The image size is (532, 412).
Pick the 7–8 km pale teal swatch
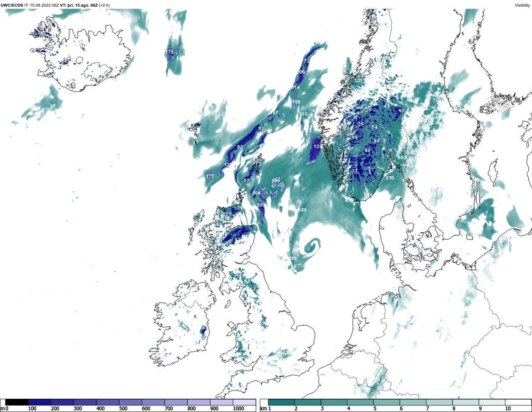point(439,402)
